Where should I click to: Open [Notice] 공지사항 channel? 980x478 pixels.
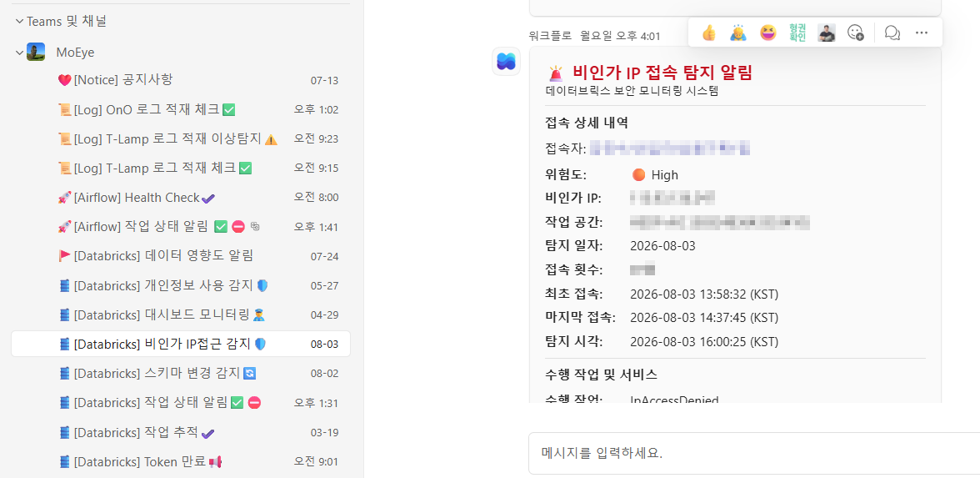point(181,80)
